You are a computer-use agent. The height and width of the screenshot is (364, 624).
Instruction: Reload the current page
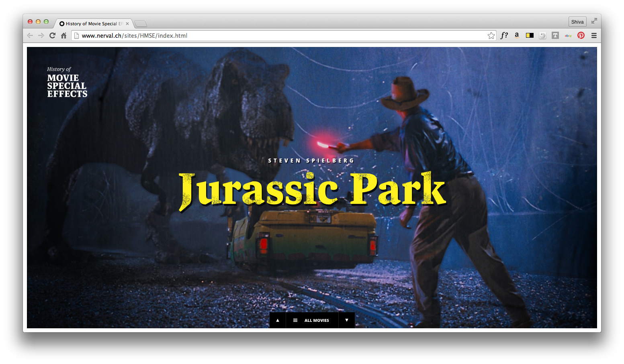click(x=52, y=35)
